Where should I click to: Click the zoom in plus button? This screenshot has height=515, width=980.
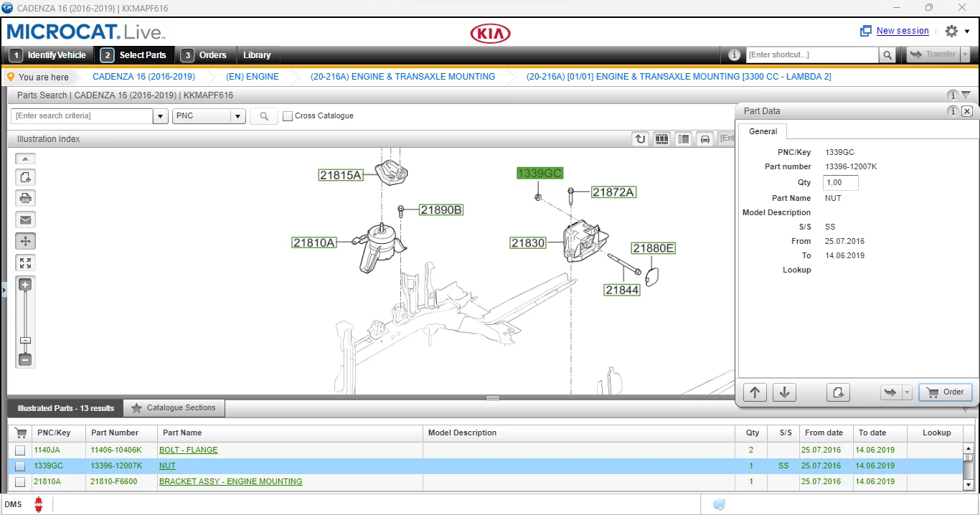25,285
